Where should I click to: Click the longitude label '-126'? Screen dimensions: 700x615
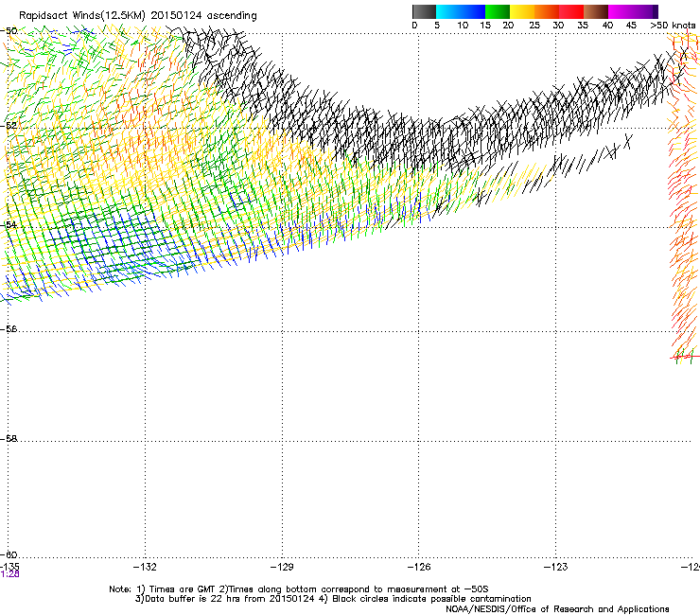click(x=419, y=567)
